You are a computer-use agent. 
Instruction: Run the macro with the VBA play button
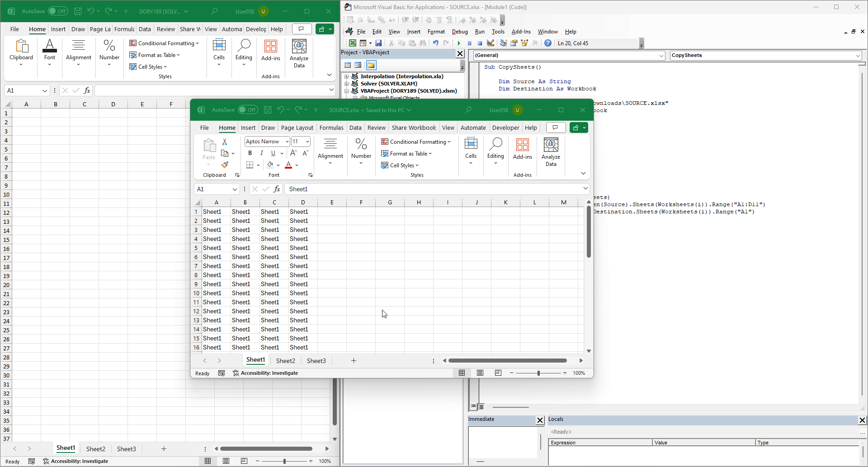[x=459, y=43]
